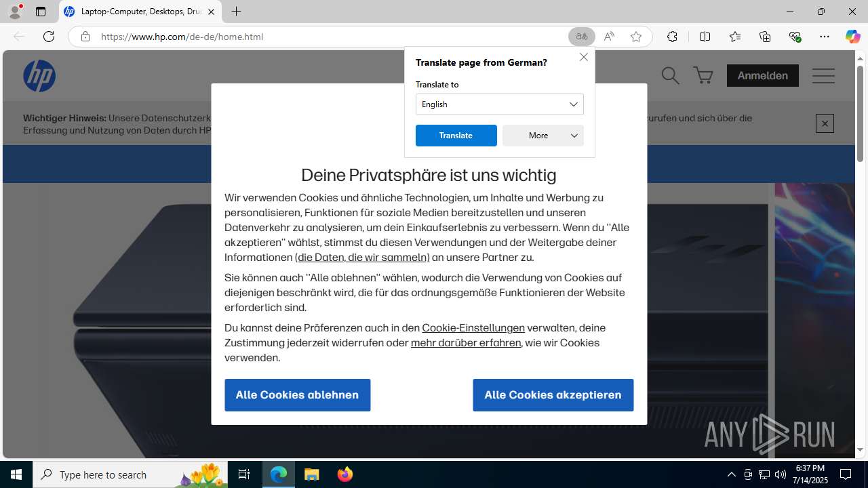Open the Copilot icon
This screenshot has width=868, height=488.
(x=852, y=37)
